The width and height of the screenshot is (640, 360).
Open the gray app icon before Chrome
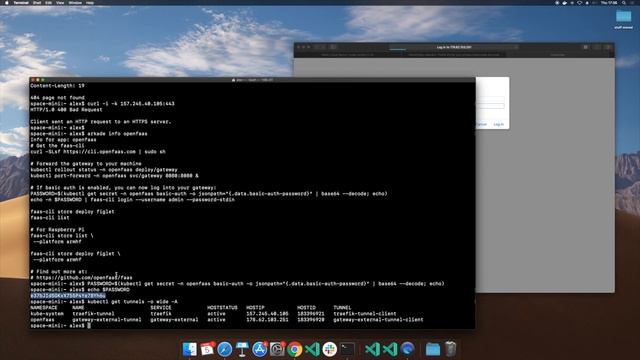click(277, 349)
